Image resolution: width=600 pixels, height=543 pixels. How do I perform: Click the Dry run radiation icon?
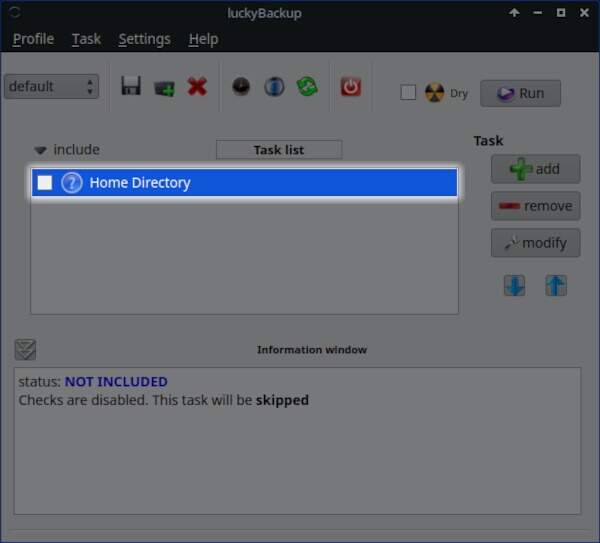pyautogui.click(x=434, y=93)
